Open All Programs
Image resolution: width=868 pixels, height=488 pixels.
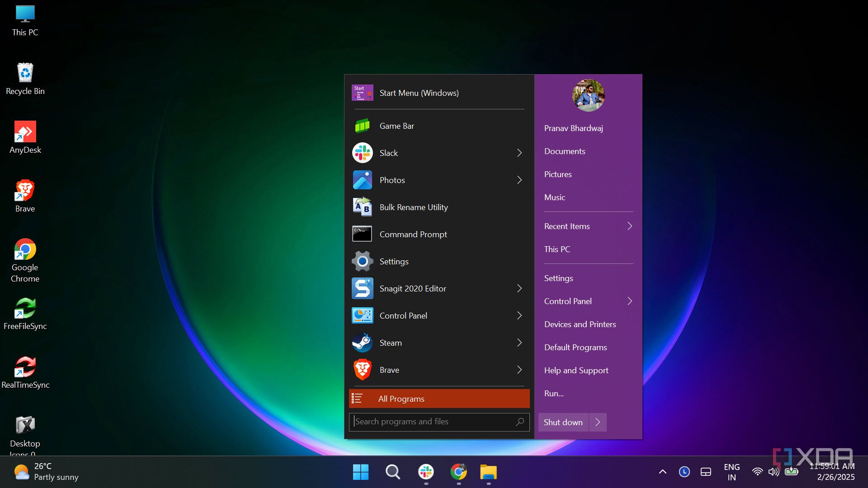tap(401, 399)
